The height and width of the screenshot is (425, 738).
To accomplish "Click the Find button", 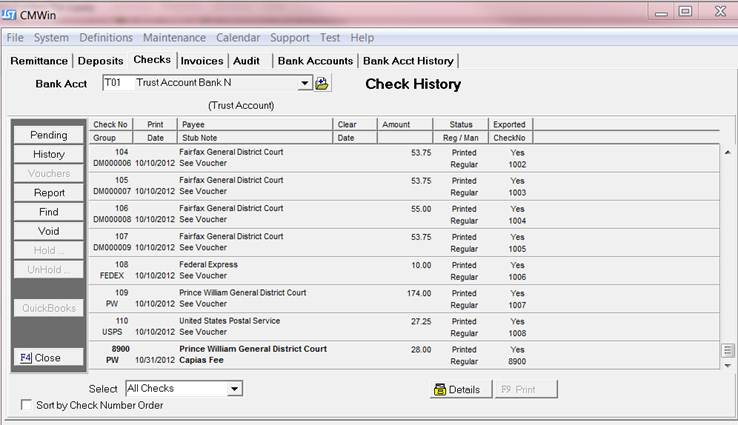I will coord(48,212).
